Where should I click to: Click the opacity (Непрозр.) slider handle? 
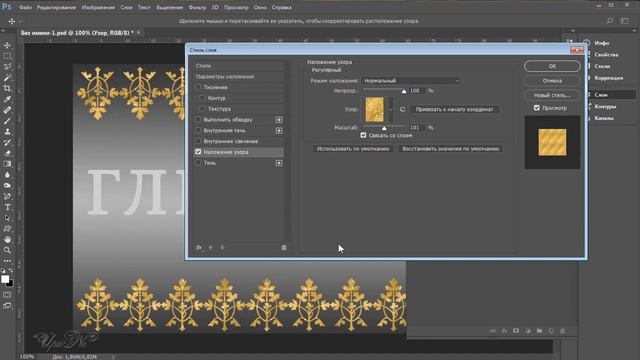pyautogui.click(x=404, y=91)
